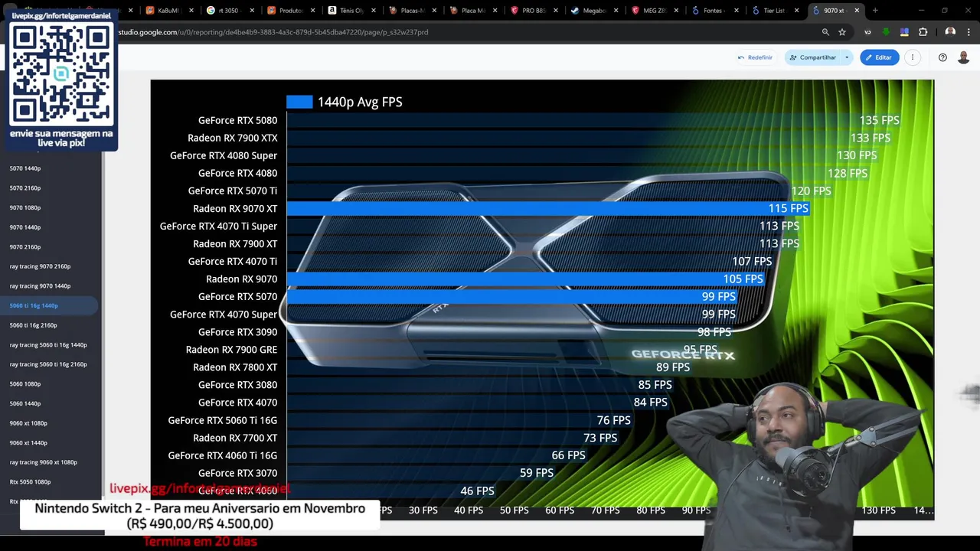
Task: Click the 60 FPS axis tick label
Action: tap(560, 510)
